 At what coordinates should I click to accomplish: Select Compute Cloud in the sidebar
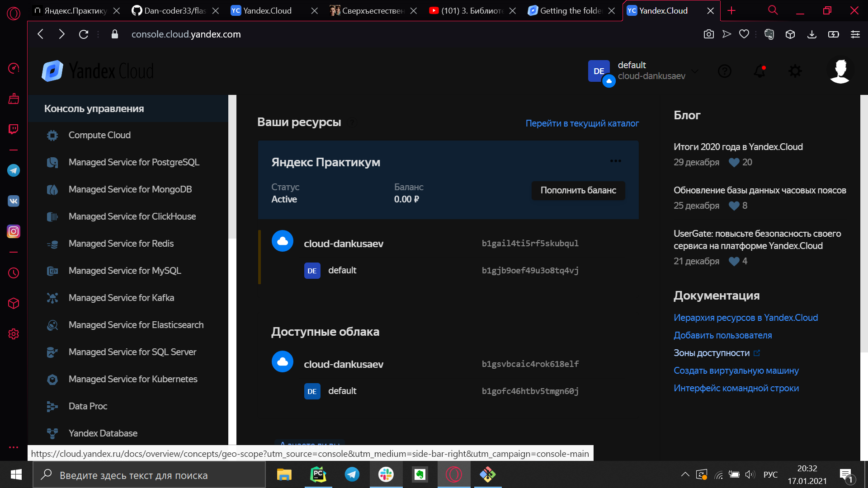click(99, 135)
